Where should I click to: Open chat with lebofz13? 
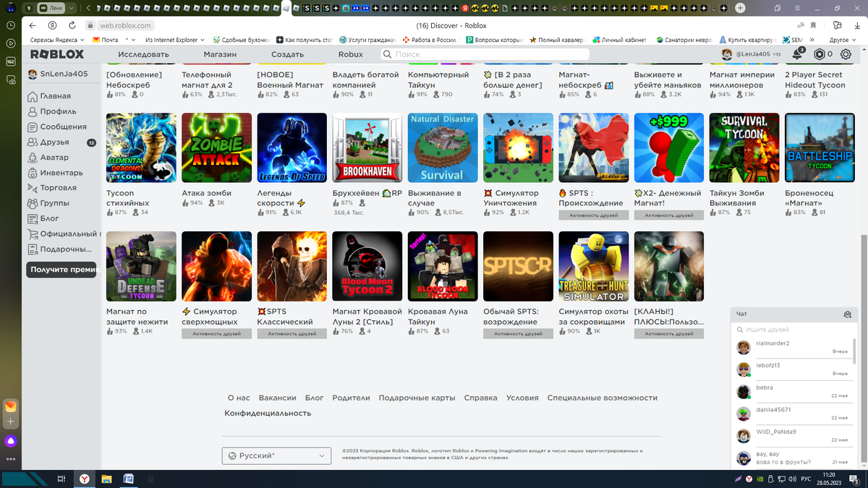792,369
